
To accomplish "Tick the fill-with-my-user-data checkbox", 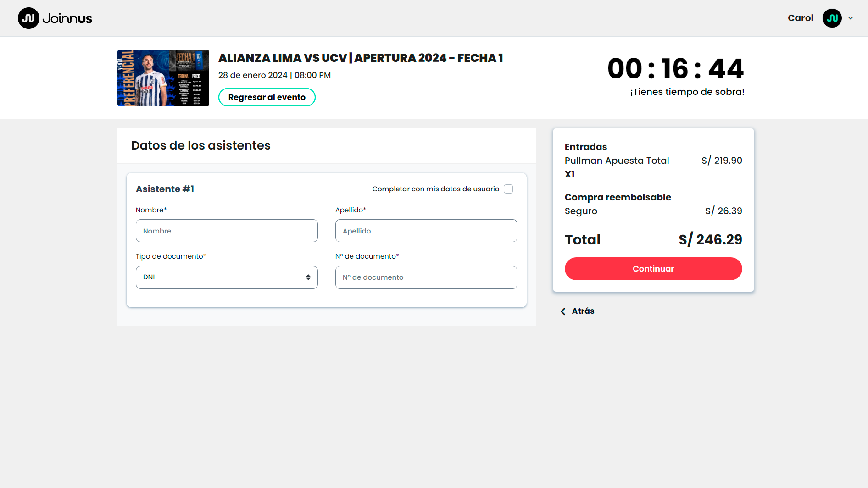I will point(508,189).
